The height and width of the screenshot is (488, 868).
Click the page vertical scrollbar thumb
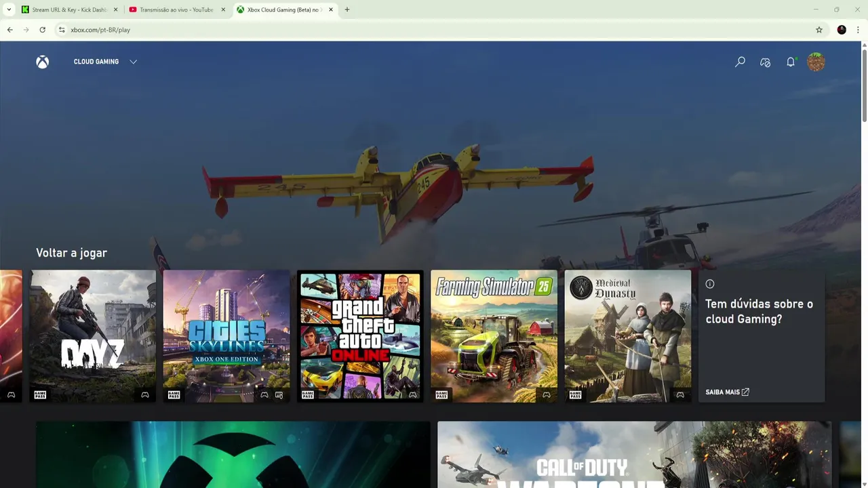[864, 85]
